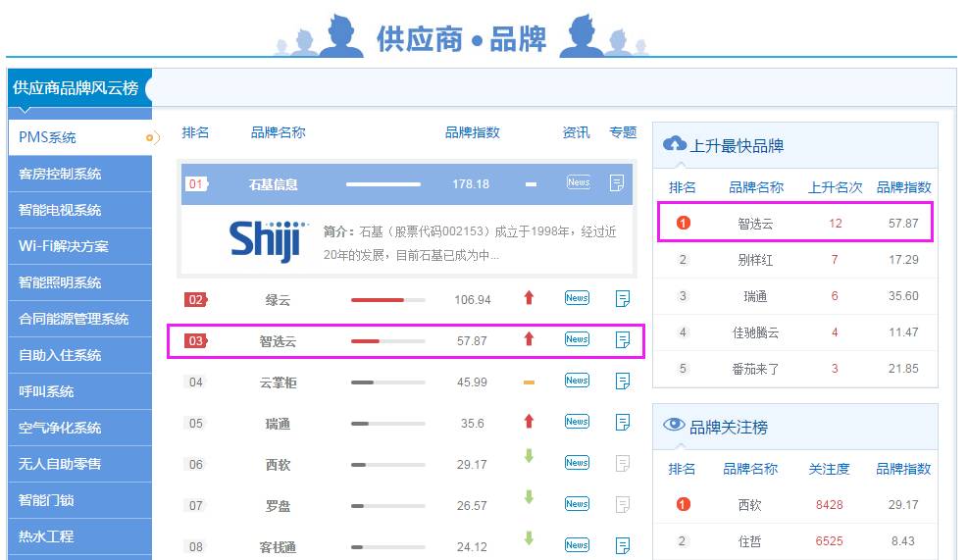Click the cloud upload icon beside 上升最快品牌

tap(674, 144)
